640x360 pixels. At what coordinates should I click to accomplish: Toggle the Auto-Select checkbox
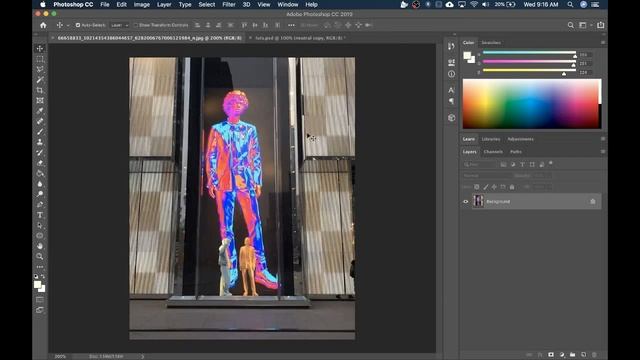[x=78, y=25]
